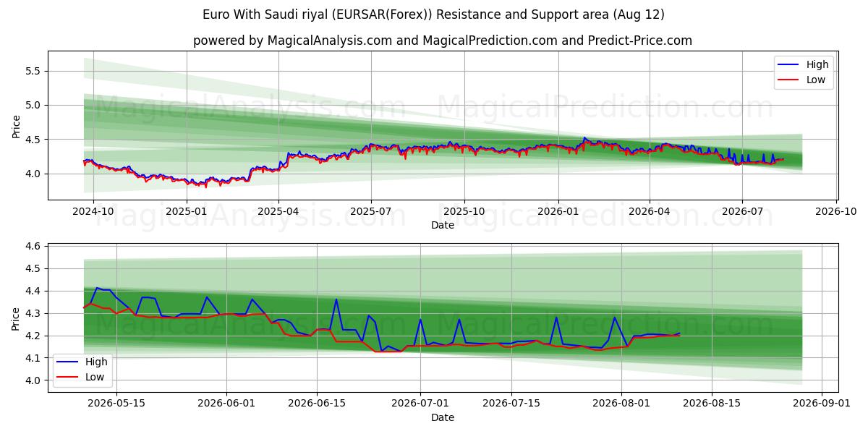The image size is (868, 434).
Task: Click 'High' in the top chart legend
Action: coord(817,64)
